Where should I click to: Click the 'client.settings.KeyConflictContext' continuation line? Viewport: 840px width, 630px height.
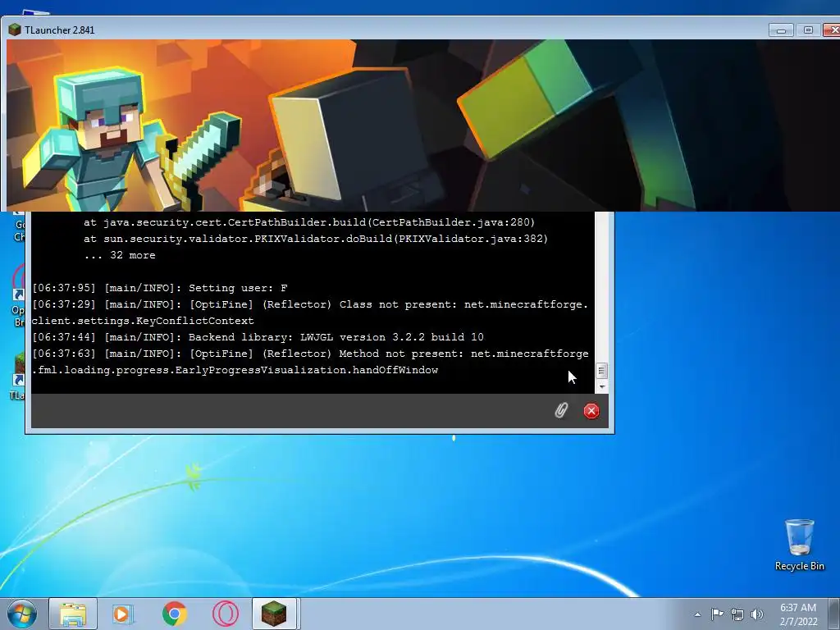pos(143,321)
